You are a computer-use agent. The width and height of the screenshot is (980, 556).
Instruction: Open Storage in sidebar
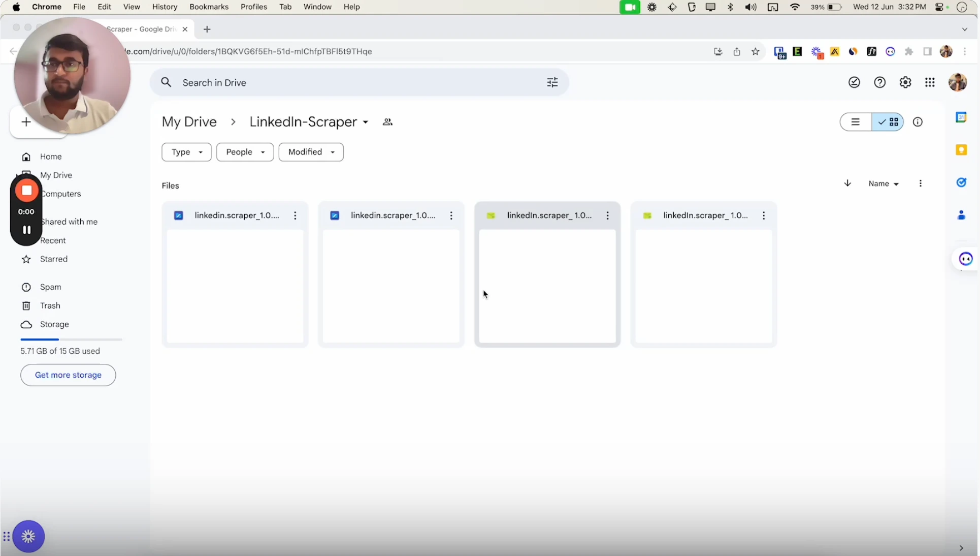[x=54, y=324]
